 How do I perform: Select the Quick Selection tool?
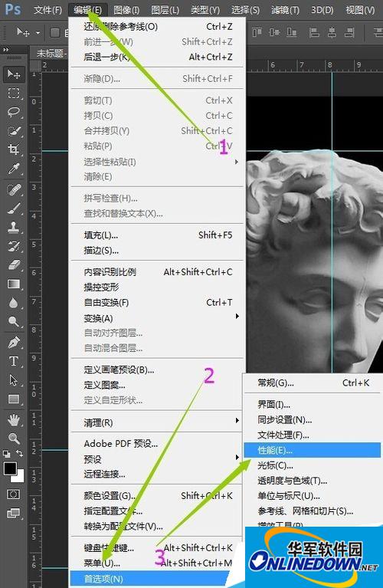coord(14,131)
